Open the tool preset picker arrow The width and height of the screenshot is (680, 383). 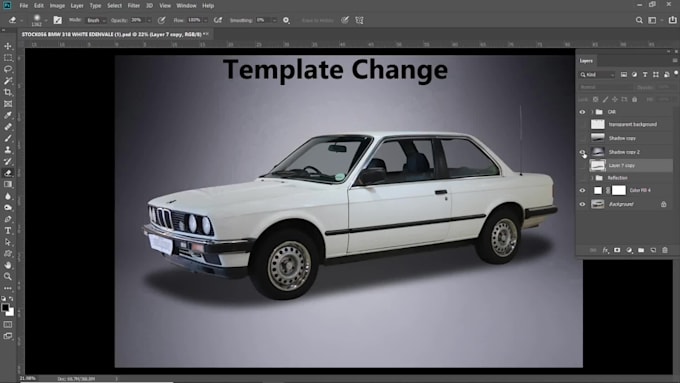[21, 20]
